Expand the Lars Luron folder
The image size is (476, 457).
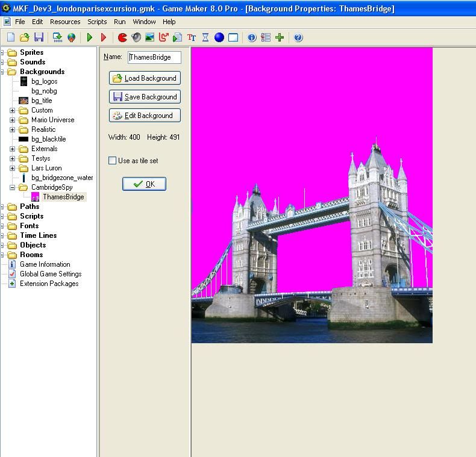pyautogui.click(x=12, y=168)
